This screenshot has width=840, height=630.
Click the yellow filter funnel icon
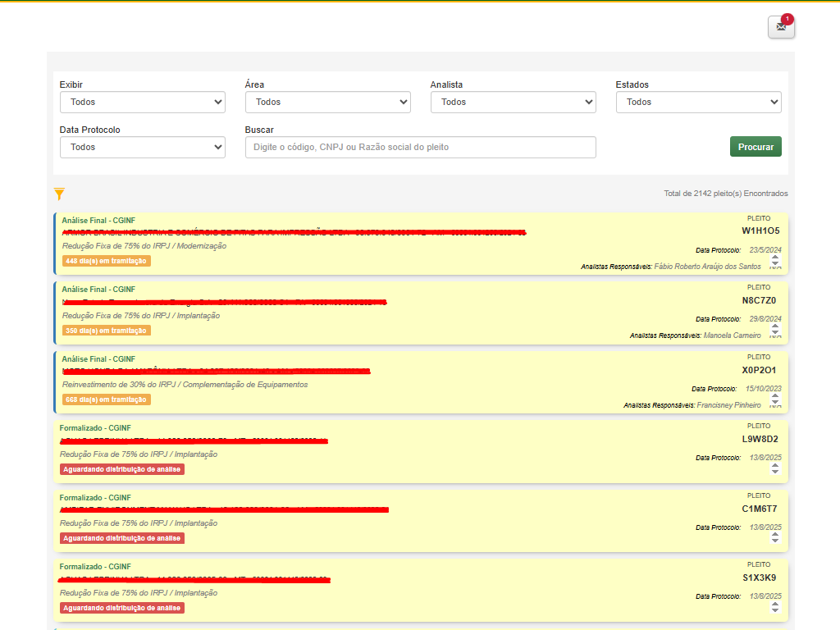coord(59,194)
